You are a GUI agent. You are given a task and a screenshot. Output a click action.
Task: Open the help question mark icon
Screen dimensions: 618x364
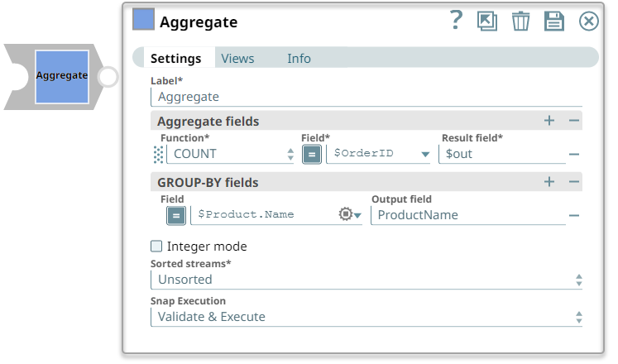(x=456, y=21)
